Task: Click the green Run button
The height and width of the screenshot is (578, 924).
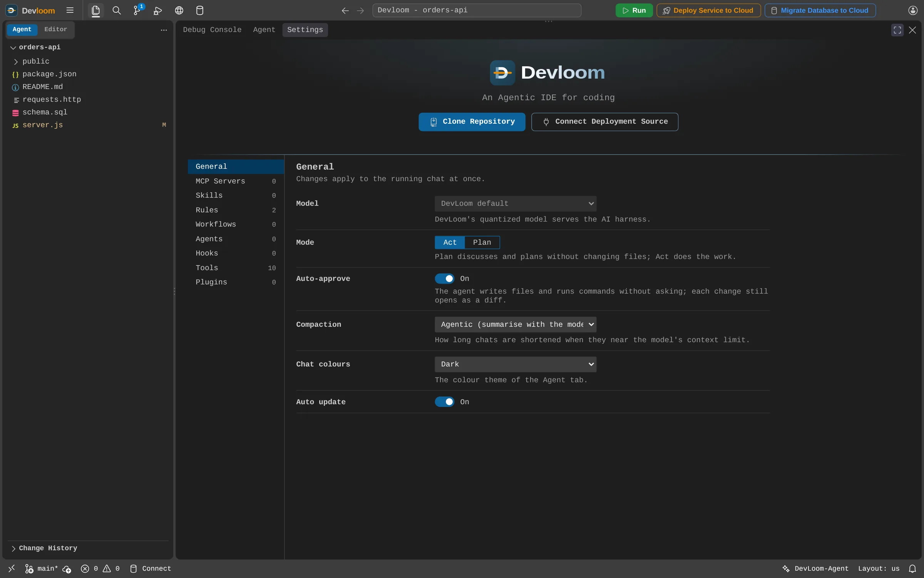Action: coord(634,10)
